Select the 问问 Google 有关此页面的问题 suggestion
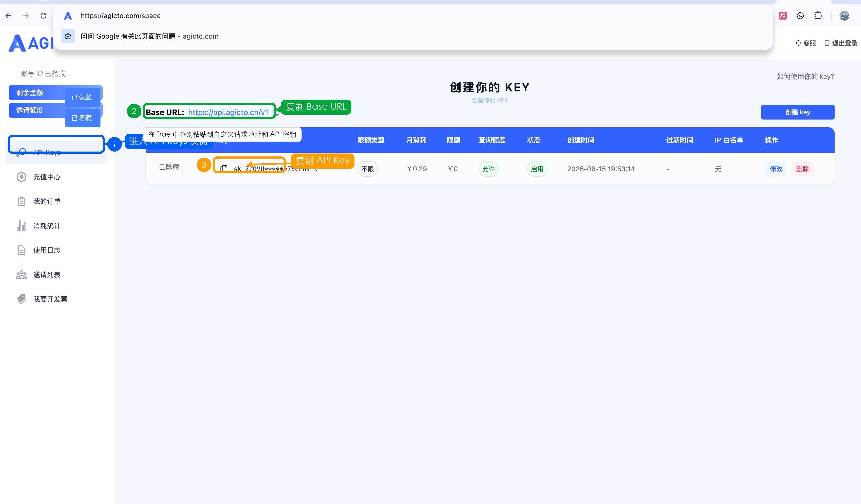This screenshot has height=504, width=861. click(413, 36)
